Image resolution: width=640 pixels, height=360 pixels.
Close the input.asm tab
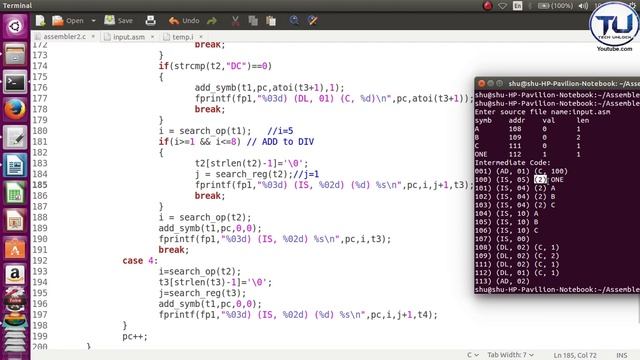pyautogui.click(x=152, y=37)
